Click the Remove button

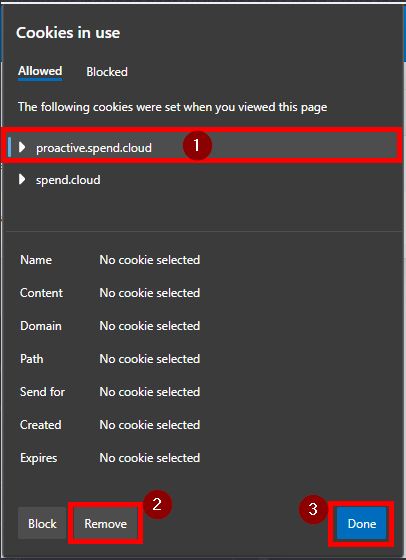click(105, 523)
